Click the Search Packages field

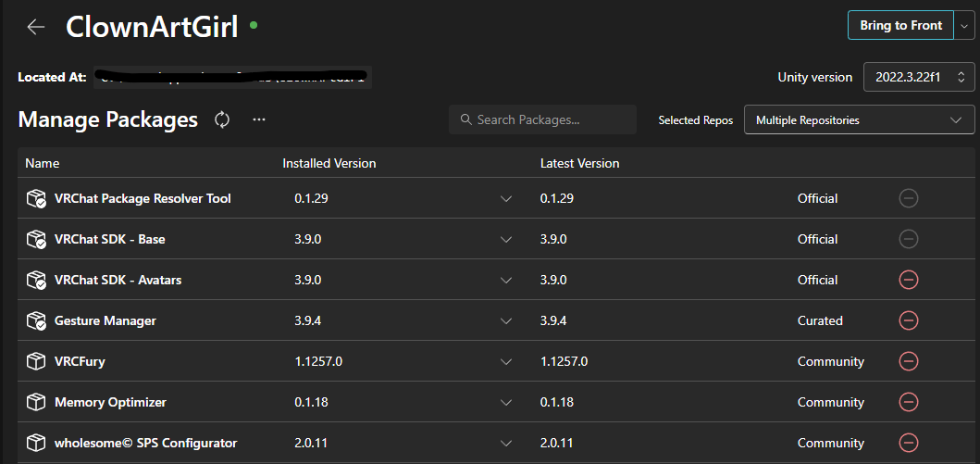[x=543, y=119]
